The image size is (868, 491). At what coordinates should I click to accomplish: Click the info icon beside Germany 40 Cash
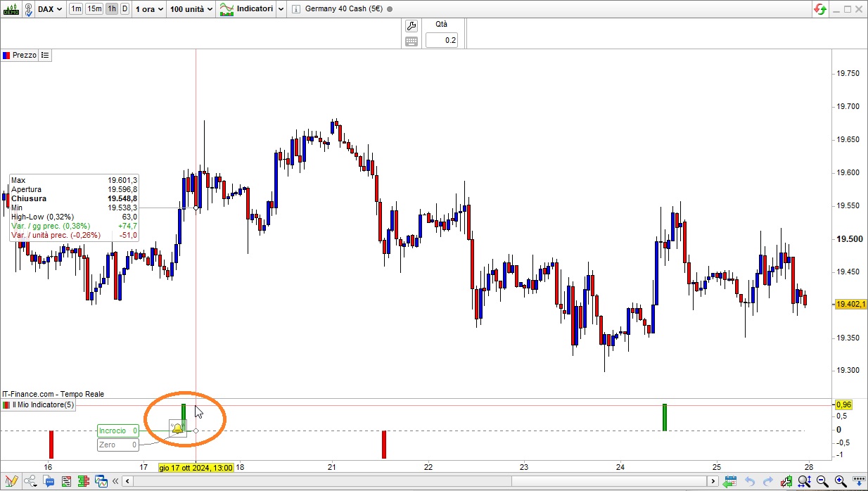pyautogui.click(x=295, y=9)
